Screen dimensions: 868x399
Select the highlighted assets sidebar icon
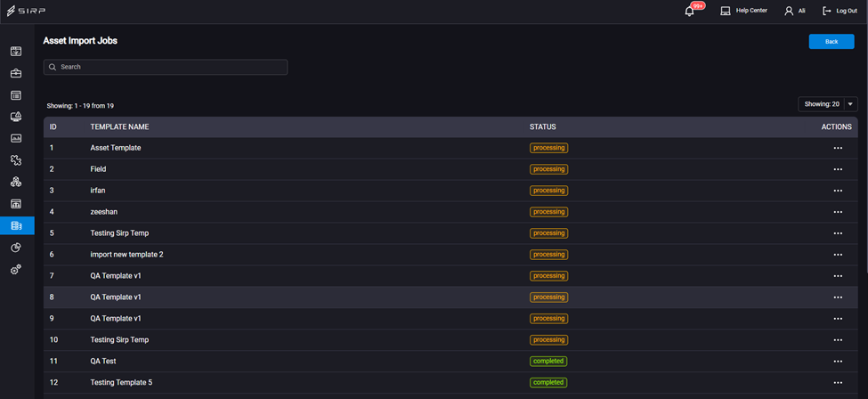[17, 225]
